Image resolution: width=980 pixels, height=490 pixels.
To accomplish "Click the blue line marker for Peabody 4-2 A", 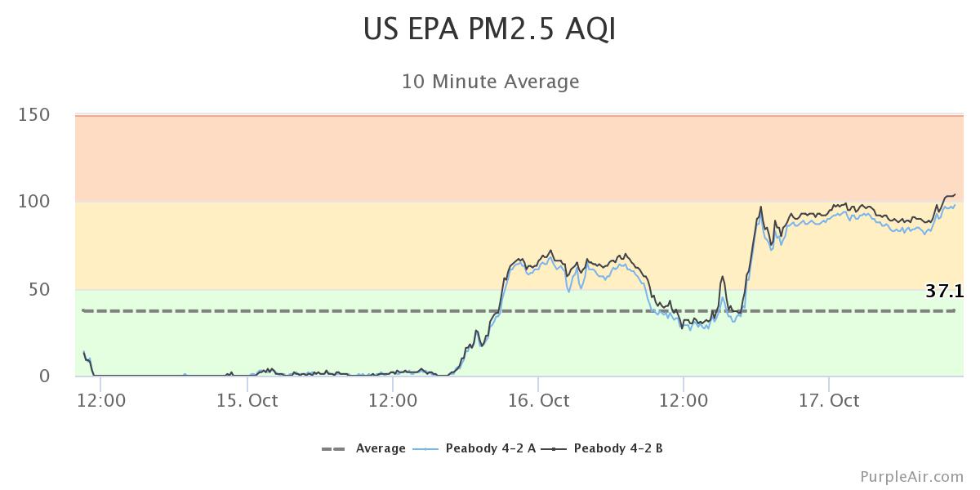I will tap(426, 448).
